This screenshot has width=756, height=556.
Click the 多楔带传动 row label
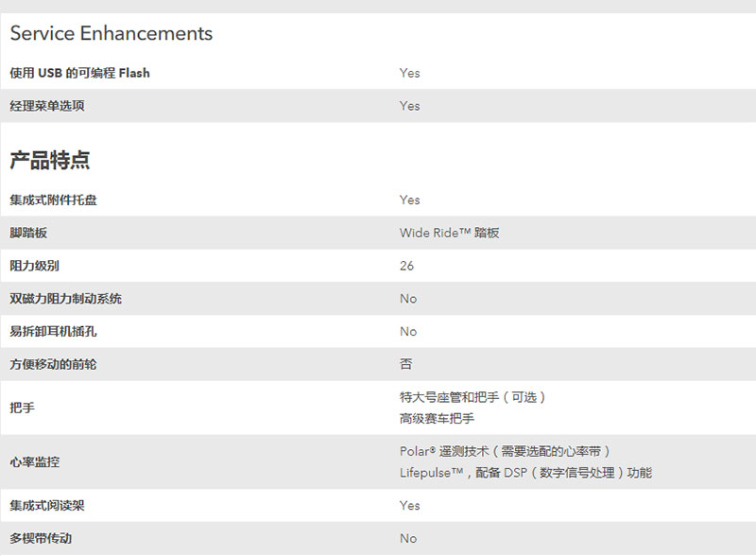point(41,538)
